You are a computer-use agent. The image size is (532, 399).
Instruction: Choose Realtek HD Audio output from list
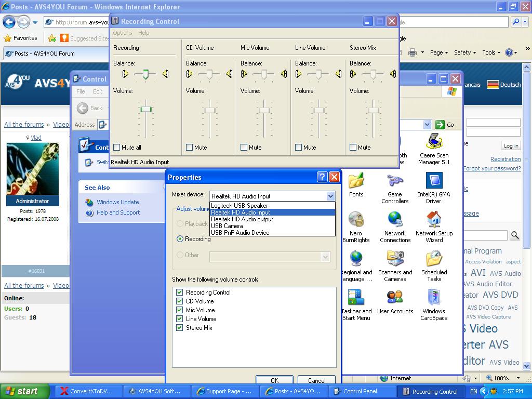click(272, 219)
